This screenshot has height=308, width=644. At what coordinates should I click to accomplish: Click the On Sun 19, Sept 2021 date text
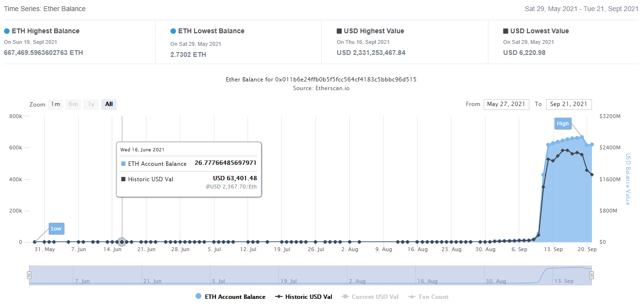[x=30, y=42]
